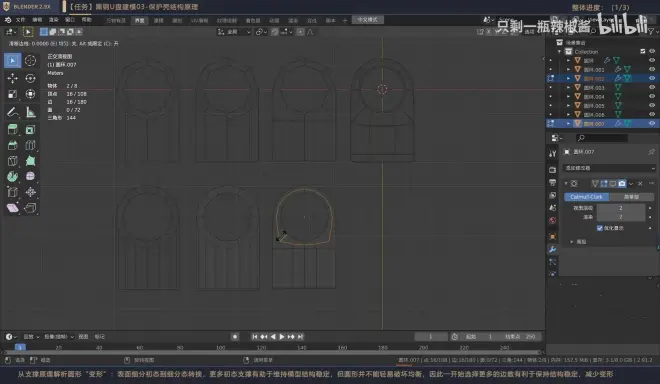The image size is (660, 384).
Task: Switch to the UV editing workspace tab
Action: [200, 20]
